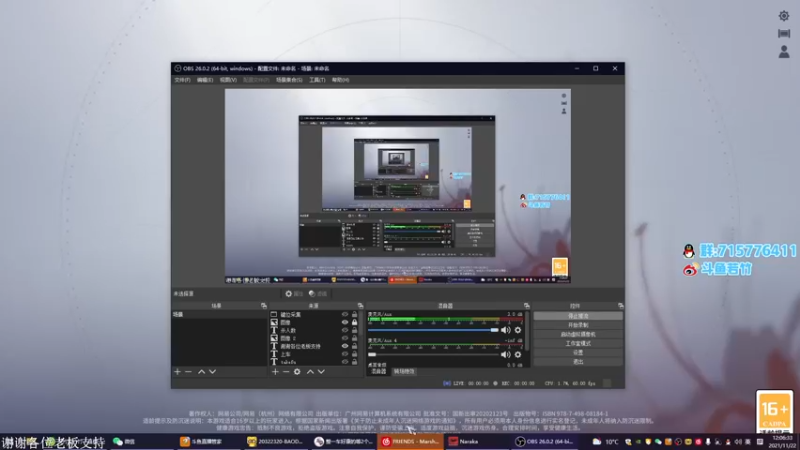Start the virtual camera button
The width and height of the screenshot is (800, 450).
pos(578,334)
